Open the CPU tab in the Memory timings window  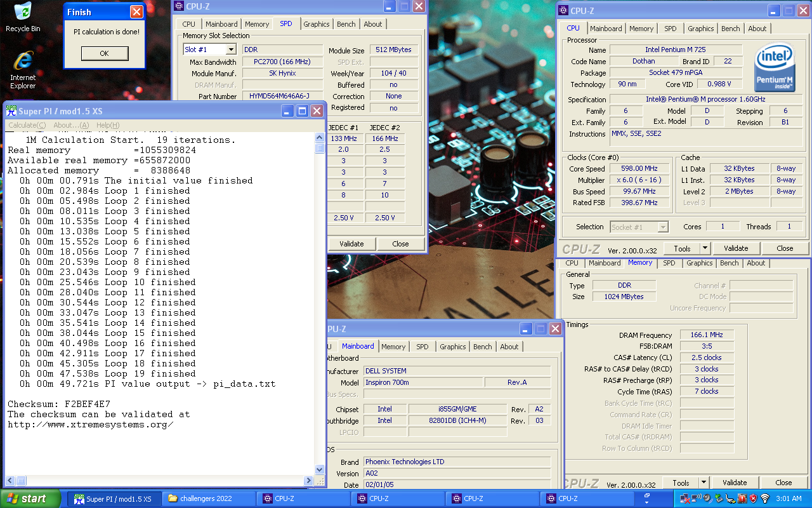(572, 263)
